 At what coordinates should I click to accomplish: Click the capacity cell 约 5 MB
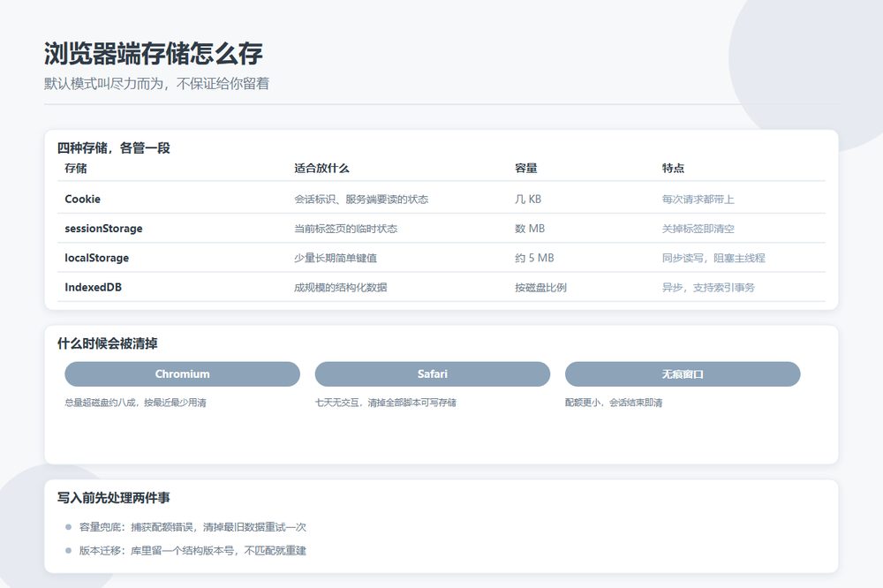tap(534, 258)
